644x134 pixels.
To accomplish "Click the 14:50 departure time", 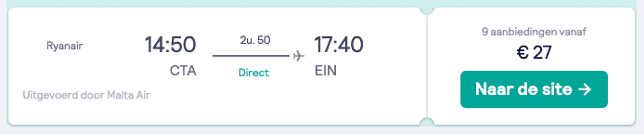I will click(170, 45).
